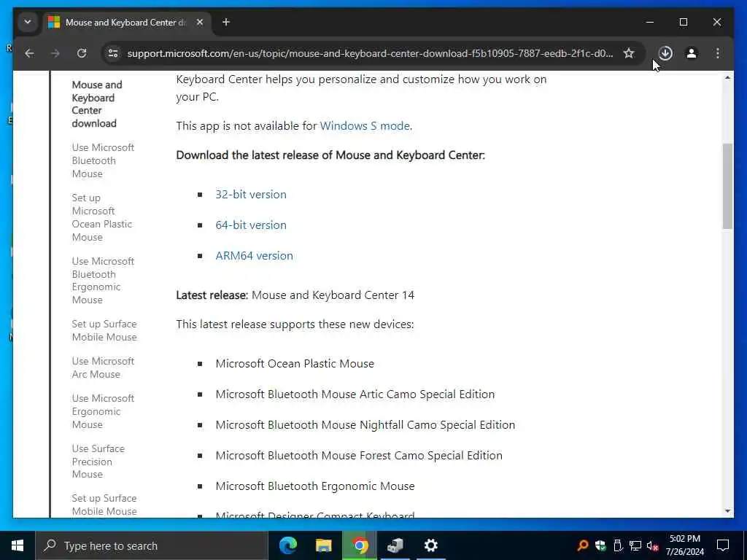747x560 pixels.
Task: Click the muted volume tray icon
Action: [652, 545]
